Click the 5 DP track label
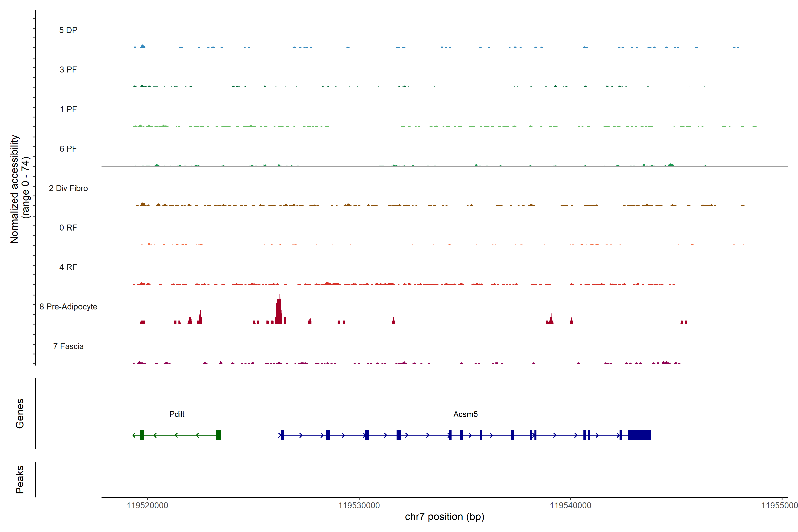The image size is (798, 532). (68, 30)
